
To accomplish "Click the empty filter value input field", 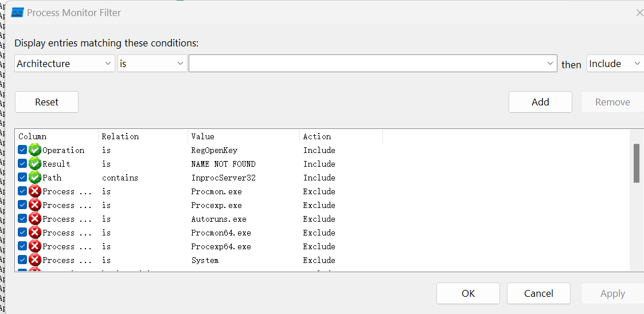I will (367, 64).
